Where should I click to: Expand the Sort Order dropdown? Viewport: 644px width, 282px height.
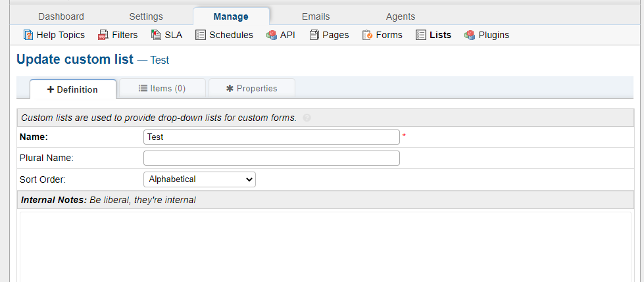click(199, 179)
